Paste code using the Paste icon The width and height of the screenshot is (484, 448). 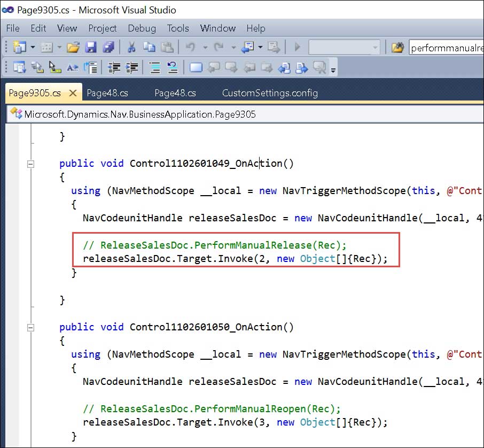click(x=168, y=47)
